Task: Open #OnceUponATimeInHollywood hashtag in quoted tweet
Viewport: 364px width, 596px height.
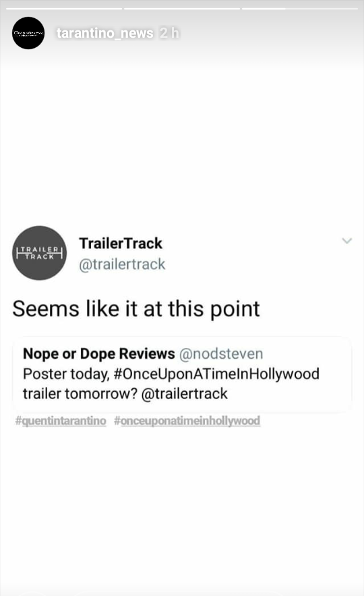Action: 216,374
